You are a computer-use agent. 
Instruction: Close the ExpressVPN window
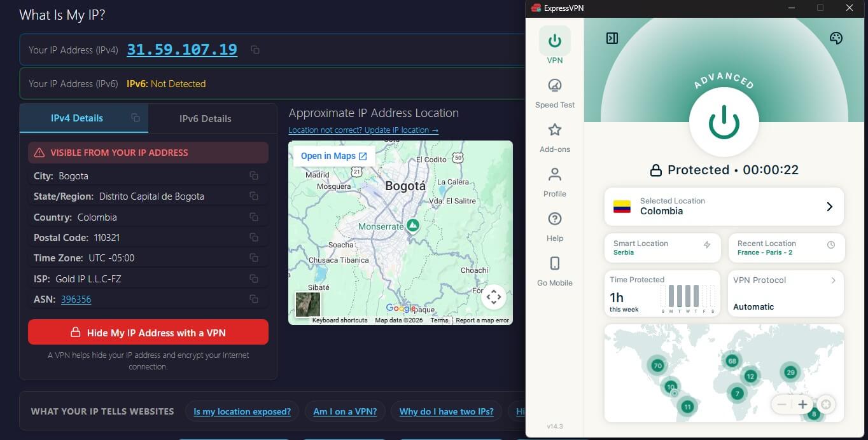click(x=850, y=8)
